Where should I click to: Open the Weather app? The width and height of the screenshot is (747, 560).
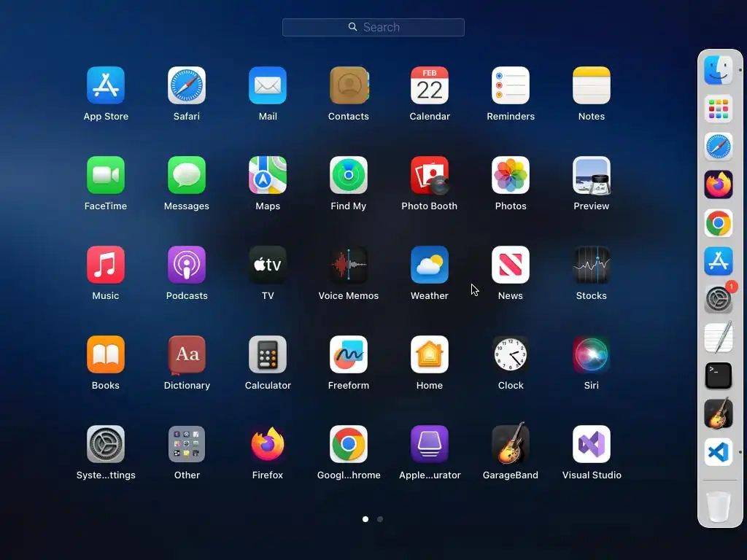(x=430, y=265)
